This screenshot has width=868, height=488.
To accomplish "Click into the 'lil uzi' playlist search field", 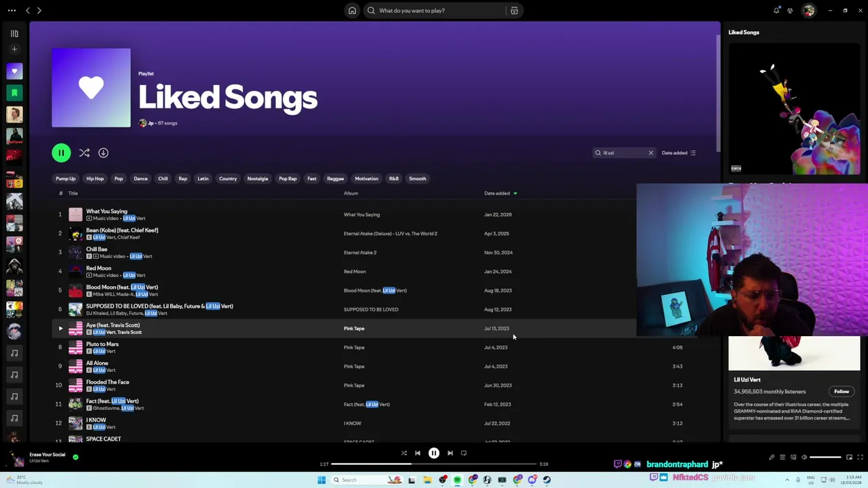I will coord(624,152).
